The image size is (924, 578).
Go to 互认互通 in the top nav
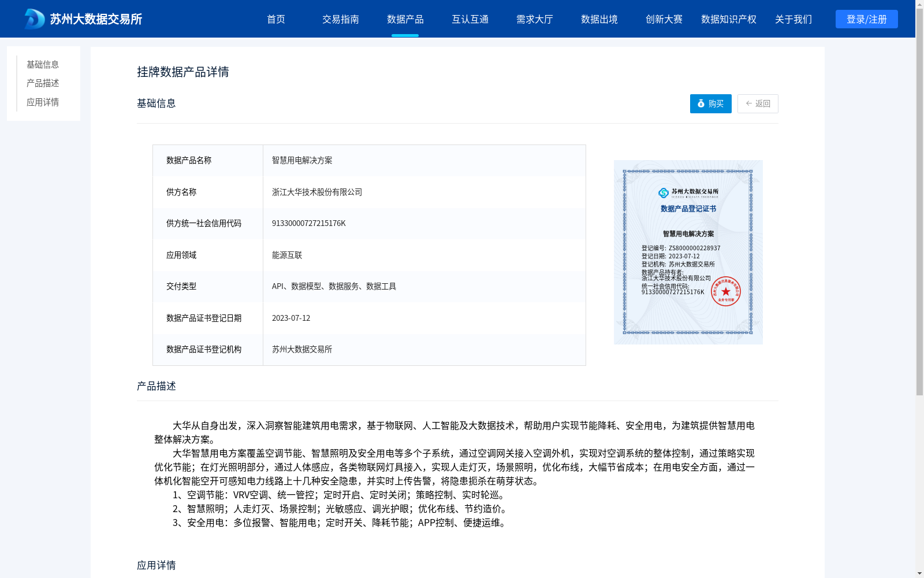(x=470, y=19)
